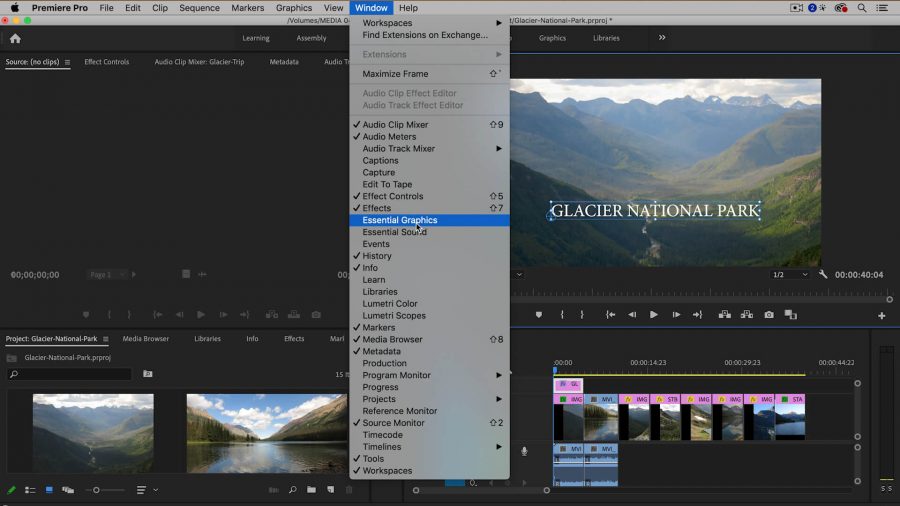This screenshot has width=900, height=506.
Task: Open playback resolution dropdown showing 1/2
Action: [790, 275]
